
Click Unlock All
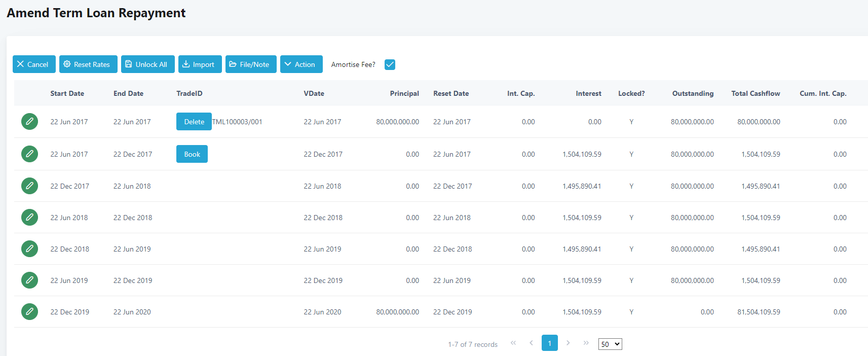click(147, 64)
